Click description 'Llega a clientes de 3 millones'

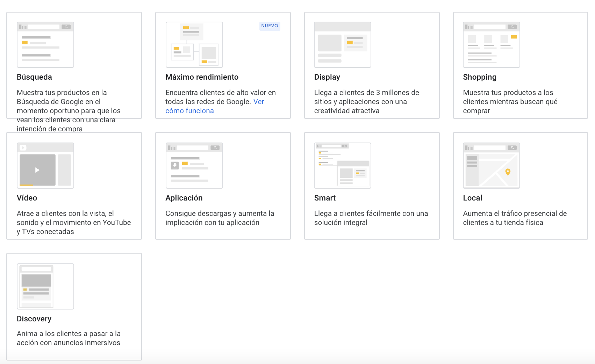[x=367, y=102]
